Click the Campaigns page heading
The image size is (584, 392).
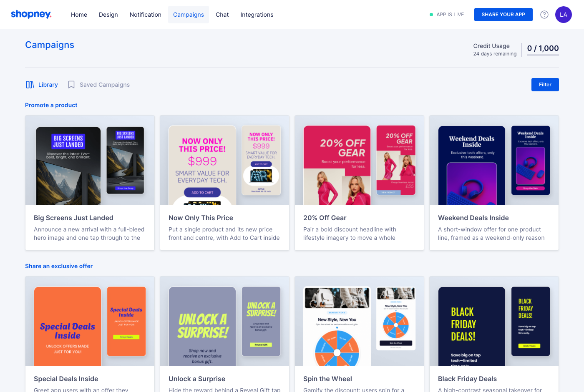50,45
